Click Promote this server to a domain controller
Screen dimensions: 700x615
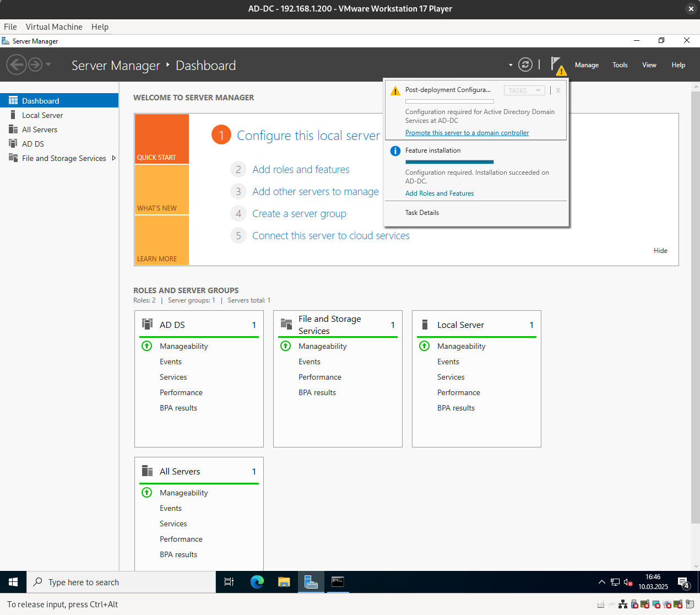coord(466,133)
